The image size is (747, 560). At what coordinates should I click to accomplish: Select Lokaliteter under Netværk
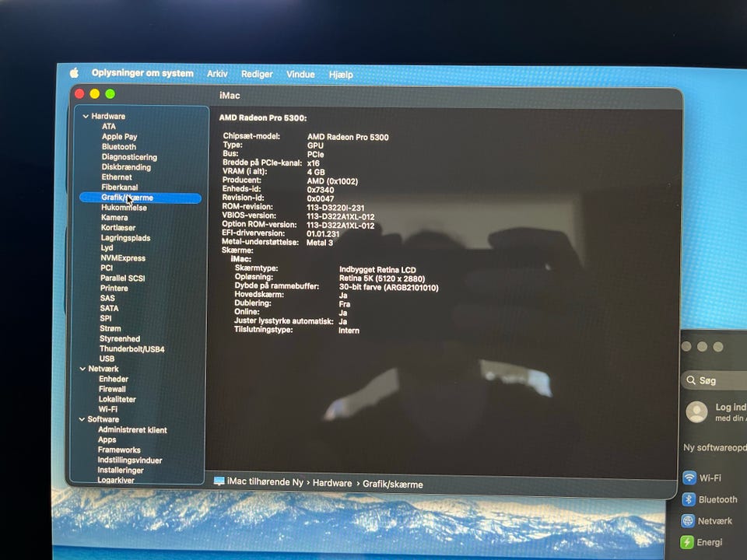click(117, 399)
